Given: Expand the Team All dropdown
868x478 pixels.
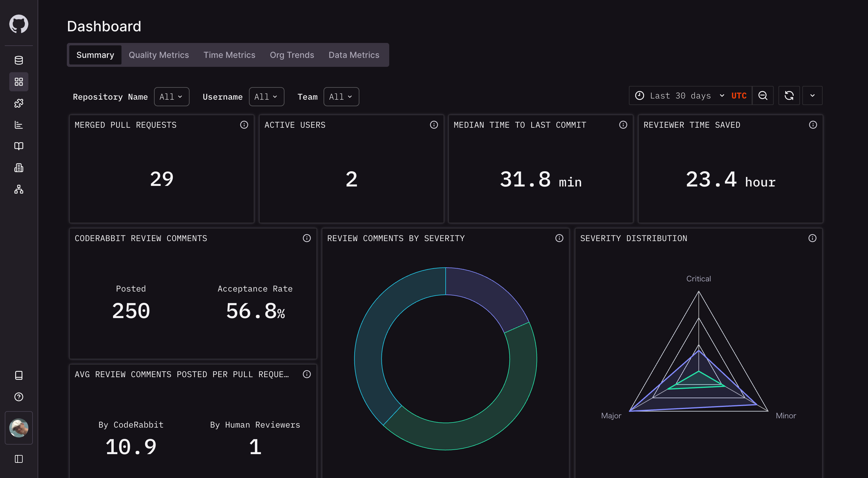Looking at the screenshot, I should (341, 97).
